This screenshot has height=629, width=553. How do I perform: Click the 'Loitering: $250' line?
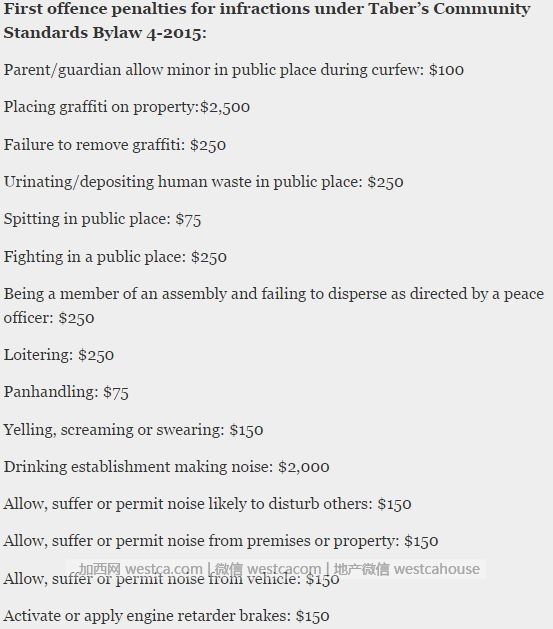click(59, 355)
